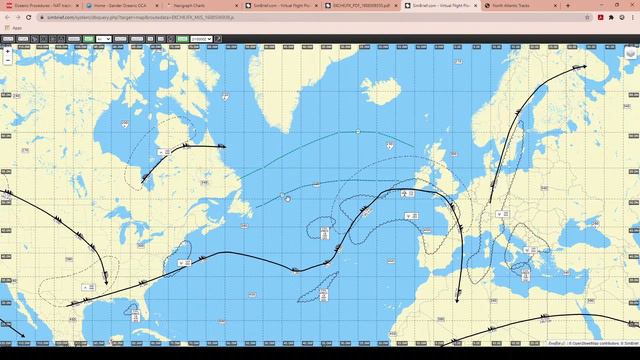Switch to the Oceanic Procedures tab
Viewport: 640px width, 360px height.
42,6
